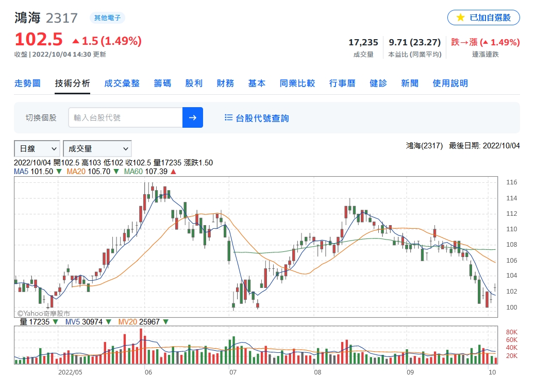Open the 新聞 tab
The image size is (536, 392).
click(x=410, y=83)
